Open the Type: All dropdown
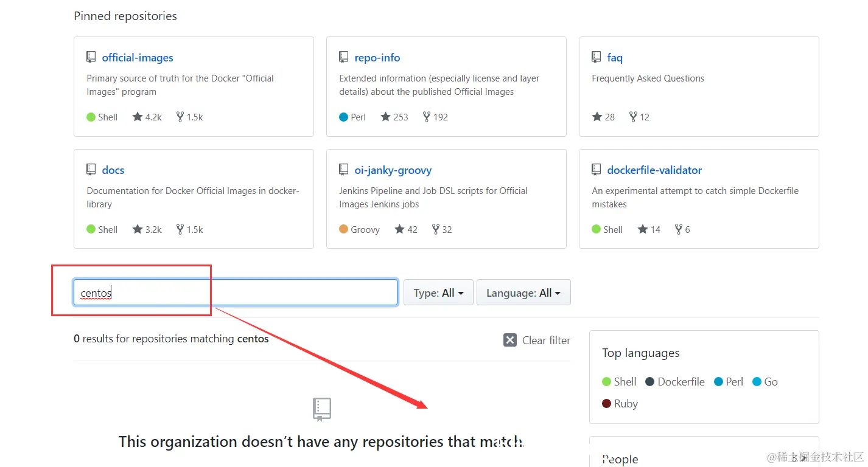 tap(438, 292)
